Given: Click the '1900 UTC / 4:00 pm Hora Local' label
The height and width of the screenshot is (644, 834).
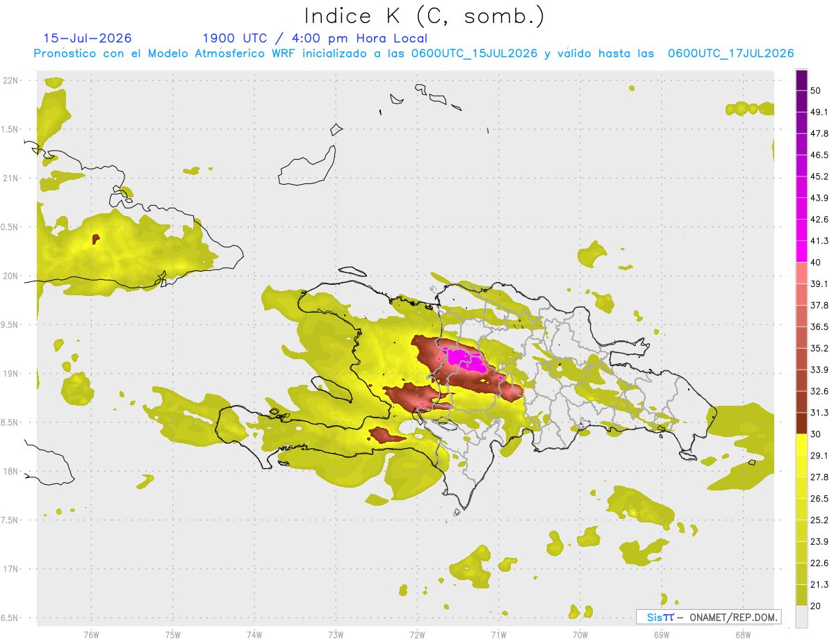Looking at the screenshot, I should (315, 38).
